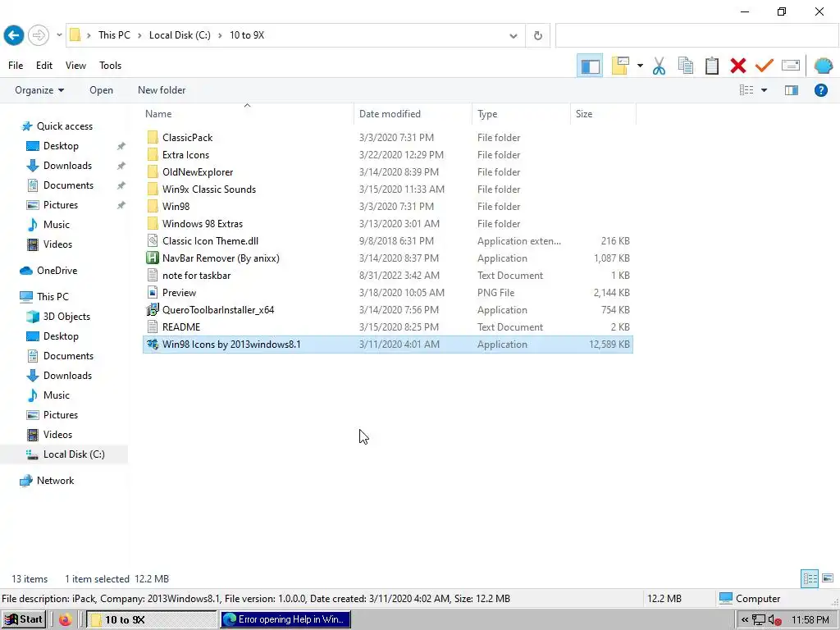This screenshot has width=840, height=630.
Task: Open 3D Objects in the navigation pane
Action: (66, 317)
